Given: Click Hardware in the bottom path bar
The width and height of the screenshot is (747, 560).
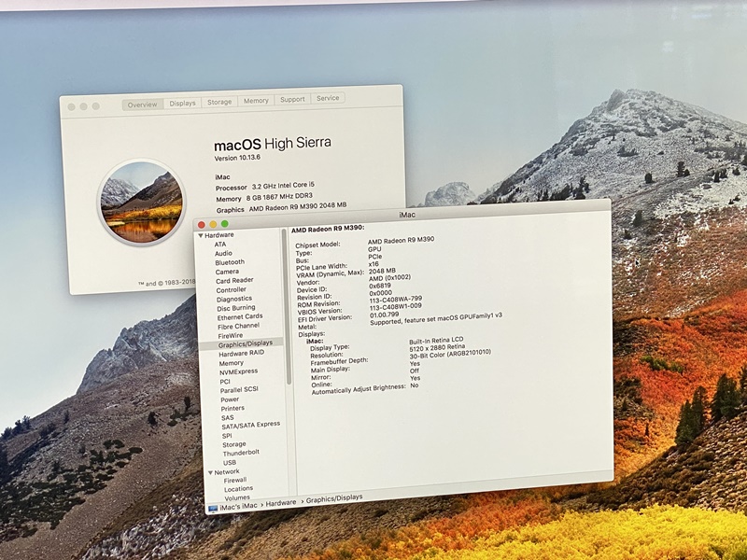Looking at the screenshot, I should pos(281,503).
